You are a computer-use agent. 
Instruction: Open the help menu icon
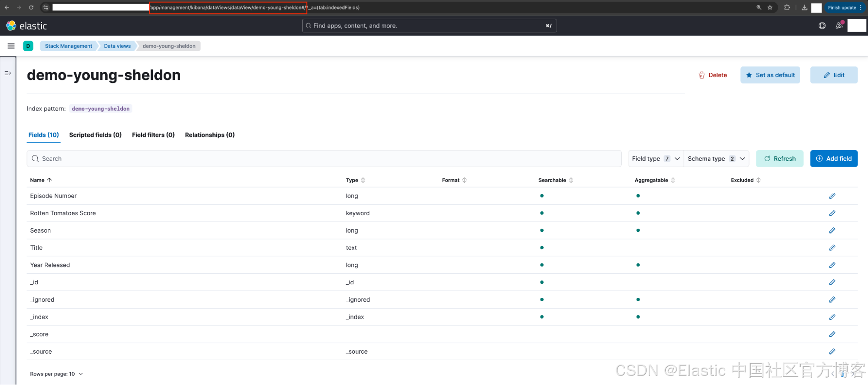822,26
